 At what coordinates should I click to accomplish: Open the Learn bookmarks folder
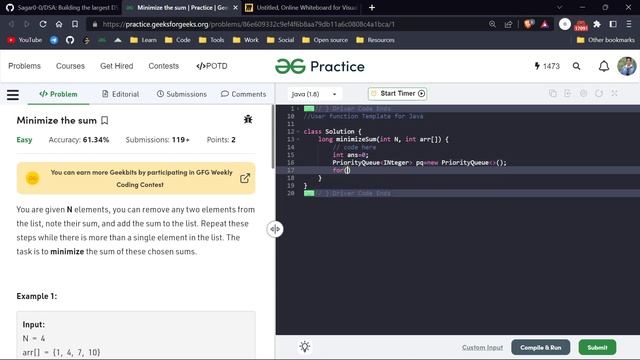point(143,40)
